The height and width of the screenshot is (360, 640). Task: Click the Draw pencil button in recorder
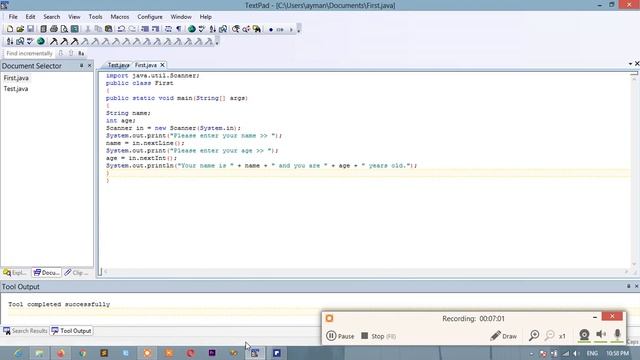[504, 336]
